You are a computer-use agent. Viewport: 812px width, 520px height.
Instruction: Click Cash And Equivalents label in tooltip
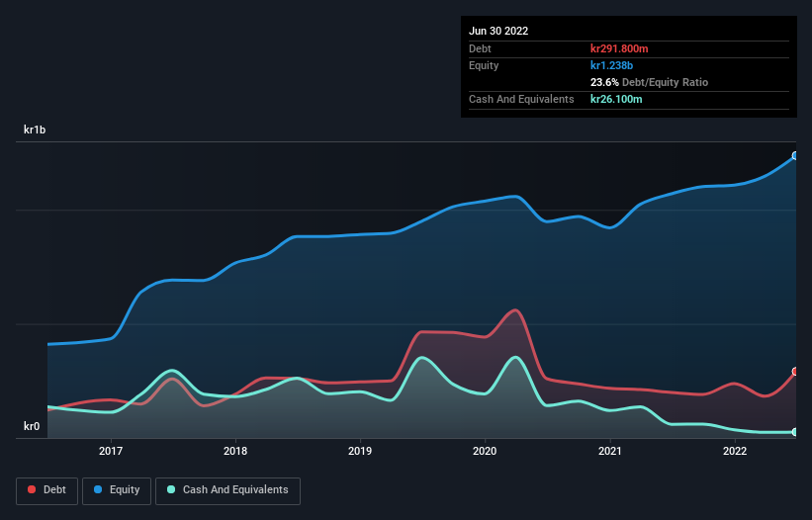point(521,99)
